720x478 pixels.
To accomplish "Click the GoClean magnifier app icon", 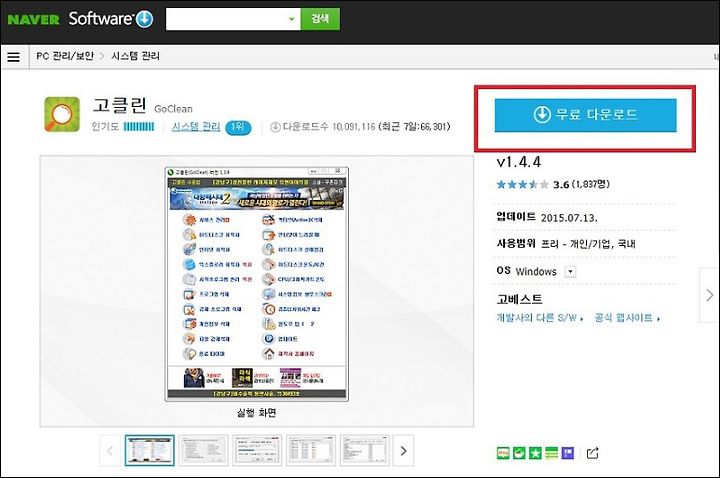I will [x=62, y=114].
